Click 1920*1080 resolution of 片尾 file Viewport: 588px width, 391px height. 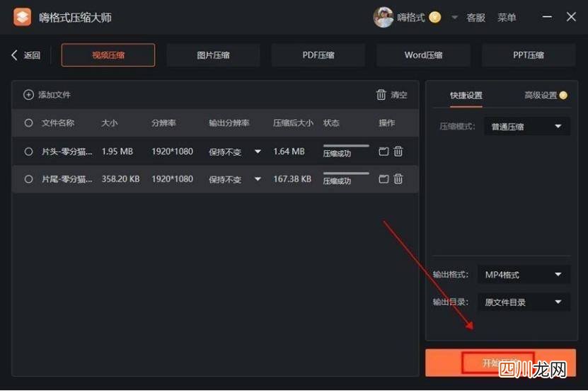172,179
